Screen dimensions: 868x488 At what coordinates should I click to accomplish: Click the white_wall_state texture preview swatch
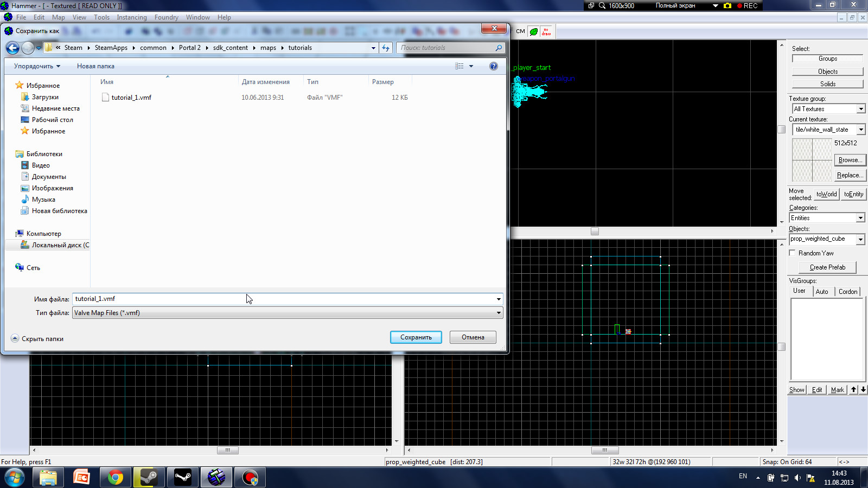[812, 160]
